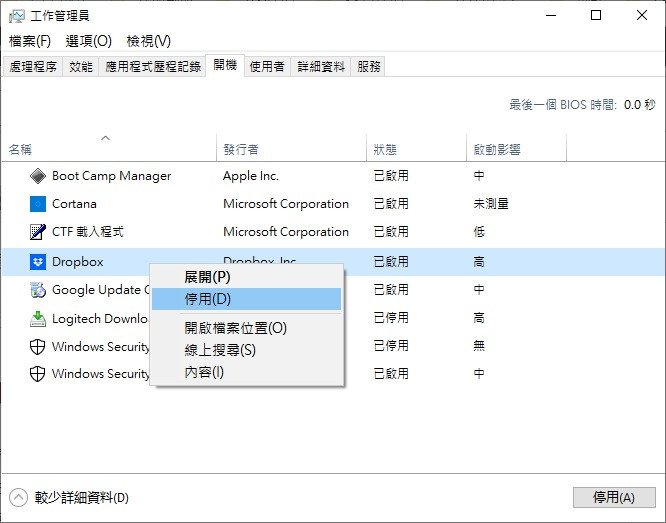Click the shield icon of the disabled Windows Security row

(x=37, y=347)
